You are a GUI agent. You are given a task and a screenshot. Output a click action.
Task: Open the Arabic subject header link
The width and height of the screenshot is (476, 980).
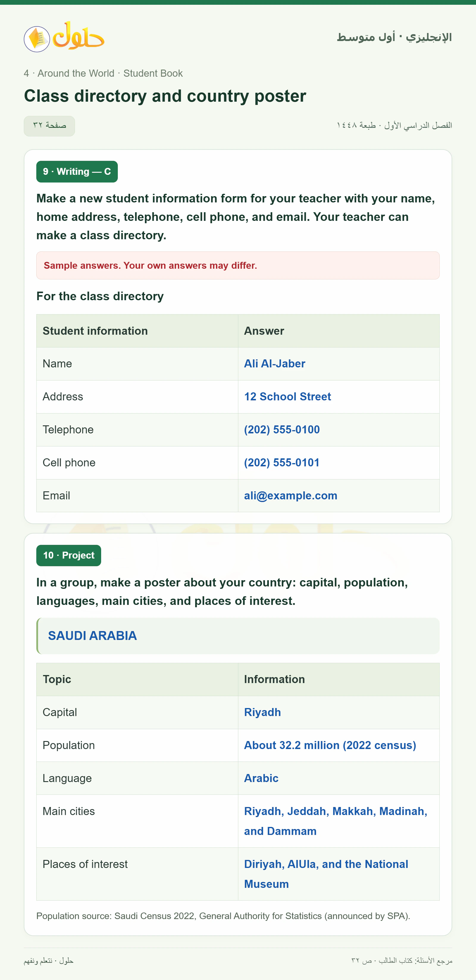[x=394, y=37]
